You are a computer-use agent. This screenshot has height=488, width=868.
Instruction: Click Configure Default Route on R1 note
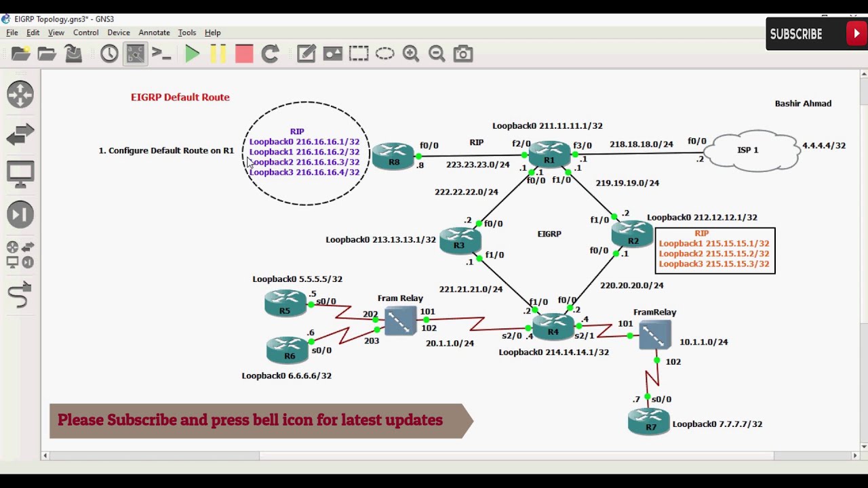pyautogui.click(x=166, y=150)
